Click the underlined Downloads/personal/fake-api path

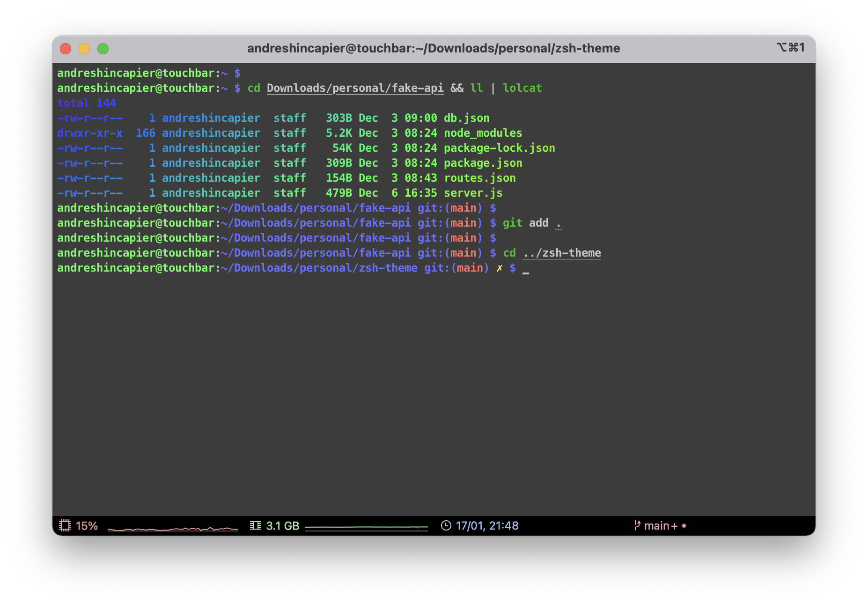pos(355,88)
